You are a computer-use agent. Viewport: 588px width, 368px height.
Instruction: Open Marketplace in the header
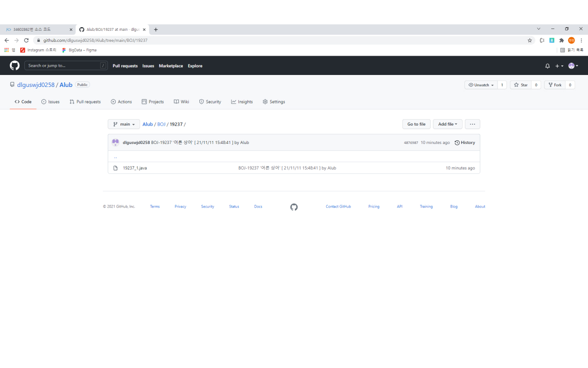coord(171,66)
